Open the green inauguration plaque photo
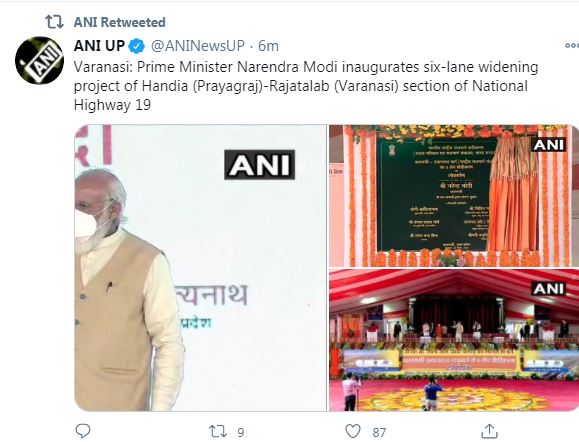Image resolution: width=579 pixels, height=442 pixels. tap(454, 195)
